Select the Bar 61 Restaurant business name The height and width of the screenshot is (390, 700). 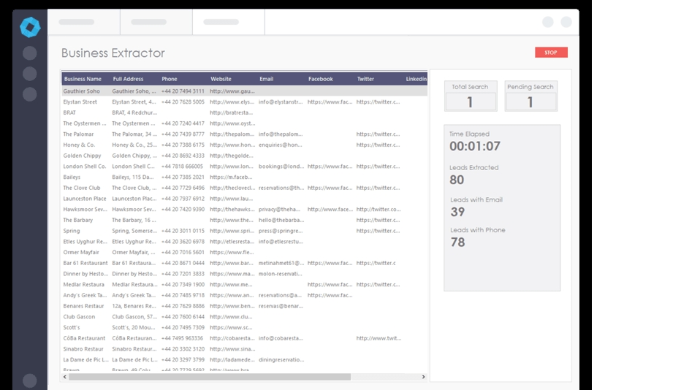[x=85, y=263]
